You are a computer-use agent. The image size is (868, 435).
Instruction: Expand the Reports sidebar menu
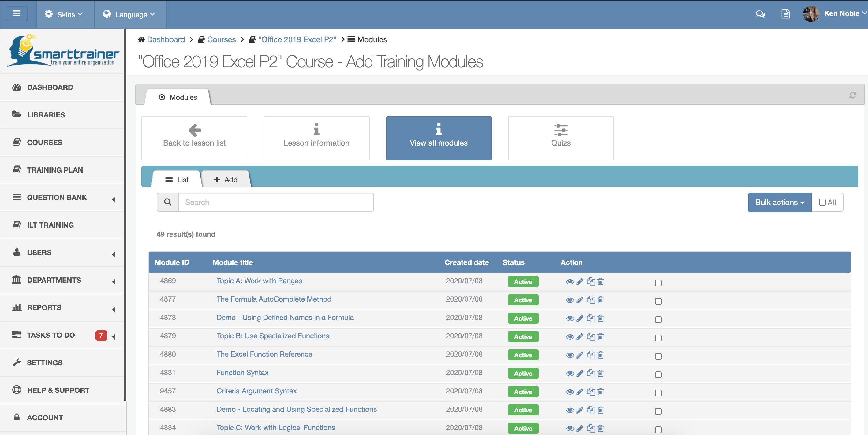tap(62, 308)
